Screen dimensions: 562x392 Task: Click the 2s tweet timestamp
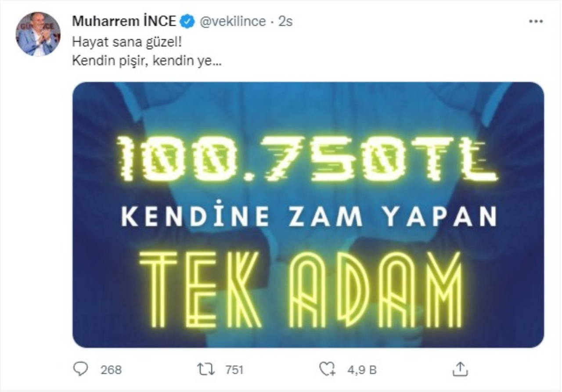(285, 21)
